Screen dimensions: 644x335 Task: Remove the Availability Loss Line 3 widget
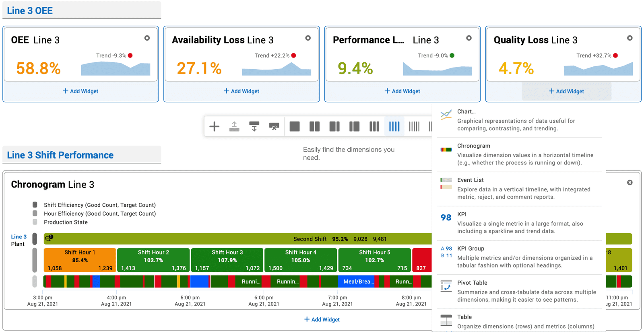308,38
